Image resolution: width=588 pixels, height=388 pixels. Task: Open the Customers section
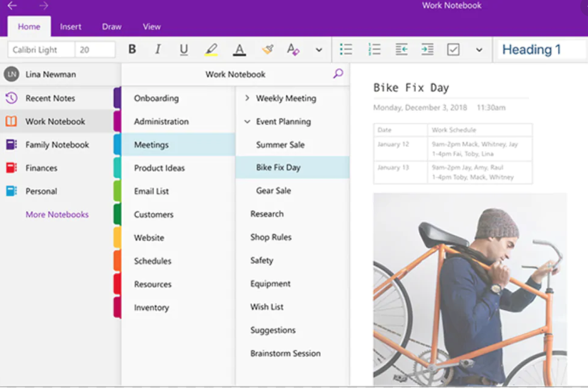(179, 214)
